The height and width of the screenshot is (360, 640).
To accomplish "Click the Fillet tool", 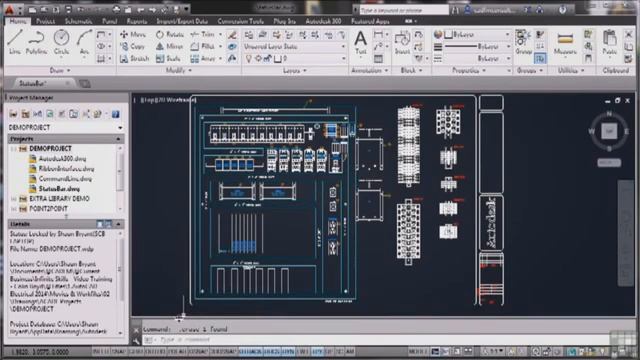I will 202,47.
